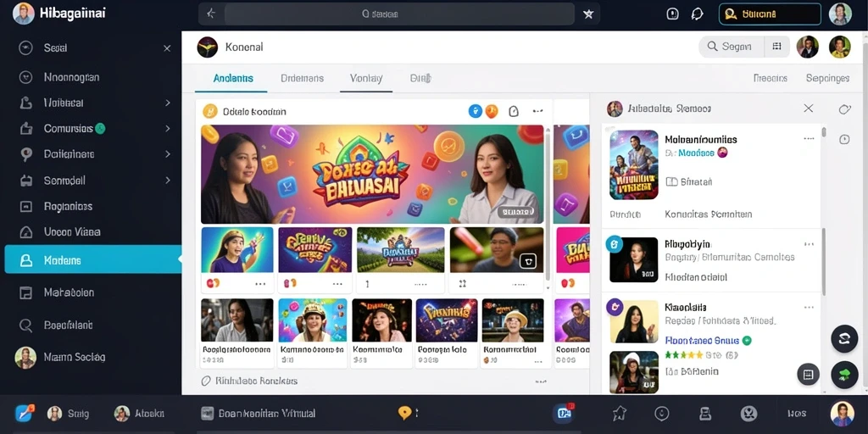The width and height of the screenshot is (868, 434).
Task: Click the alert icon left of chat bubble
Action: [672, 14]
